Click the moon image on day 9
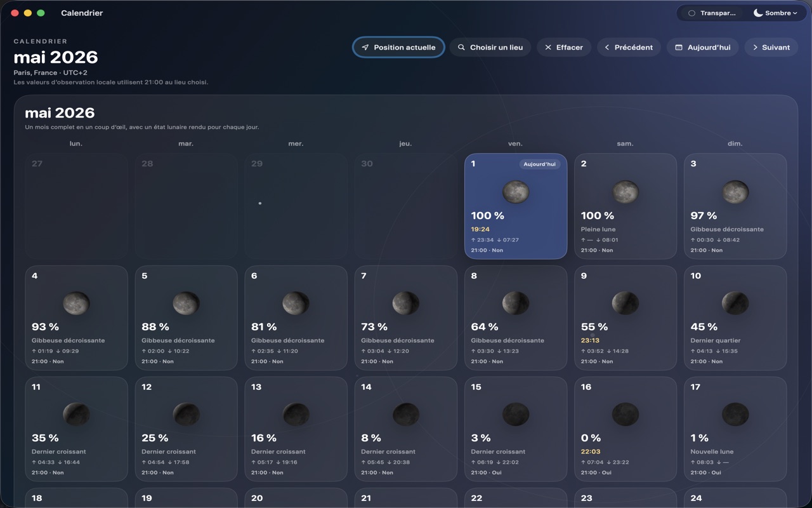 (x=625, y=303)
